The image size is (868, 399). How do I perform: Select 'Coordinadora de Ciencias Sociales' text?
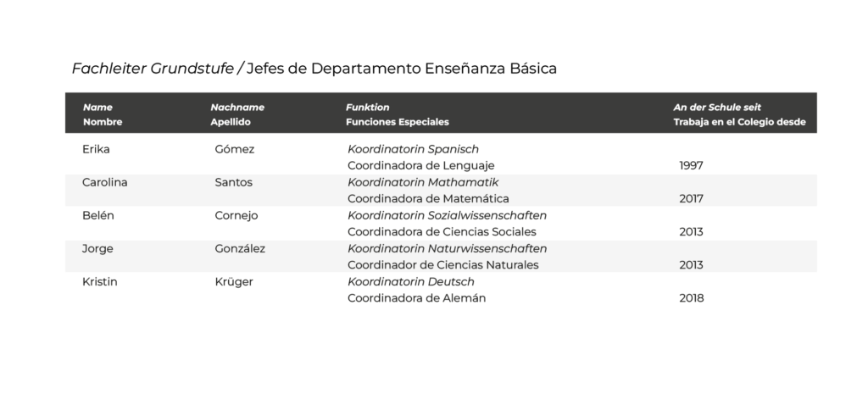(442, 231)
